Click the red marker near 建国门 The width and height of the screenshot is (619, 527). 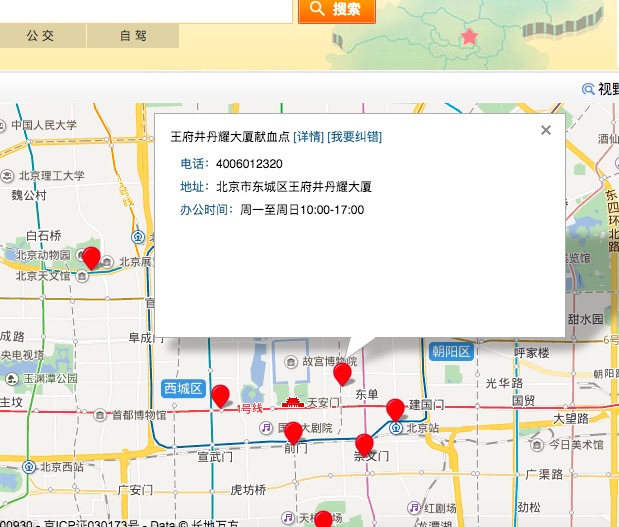[395, 408]
